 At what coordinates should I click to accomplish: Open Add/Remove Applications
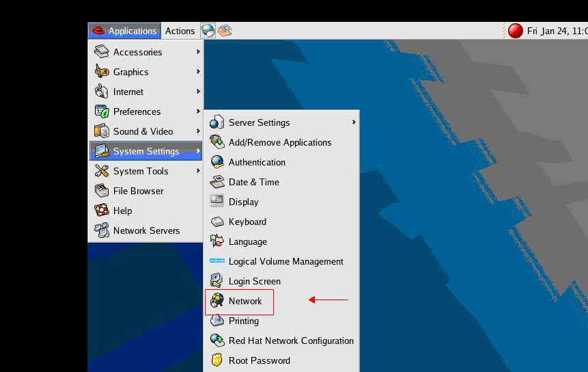click(x=281, y=142)
